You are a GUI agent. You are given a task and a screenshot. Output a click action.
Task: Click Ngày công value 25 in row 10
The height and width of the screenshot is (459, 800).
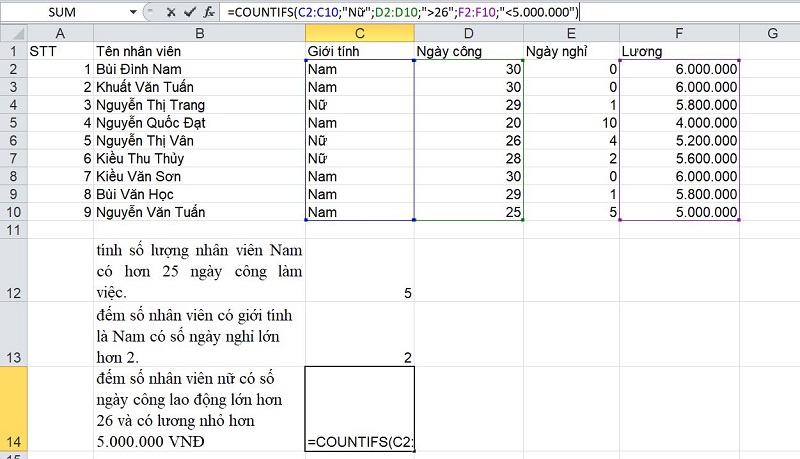point(469,212)
